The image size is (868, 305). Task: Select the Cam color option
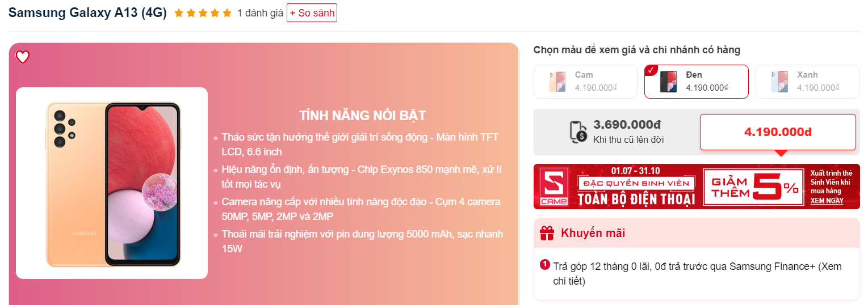coord(585,82)
